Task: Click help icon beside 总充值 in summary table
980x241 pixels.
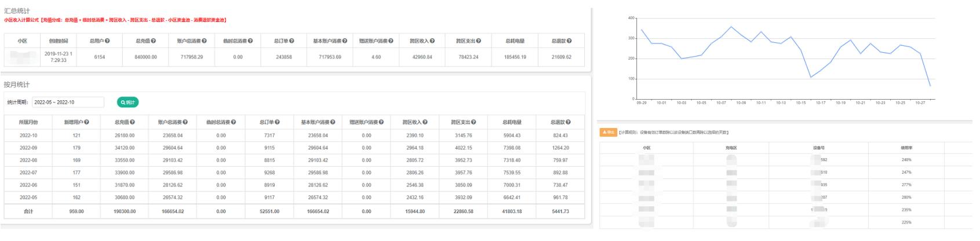Action: [154, 41]
